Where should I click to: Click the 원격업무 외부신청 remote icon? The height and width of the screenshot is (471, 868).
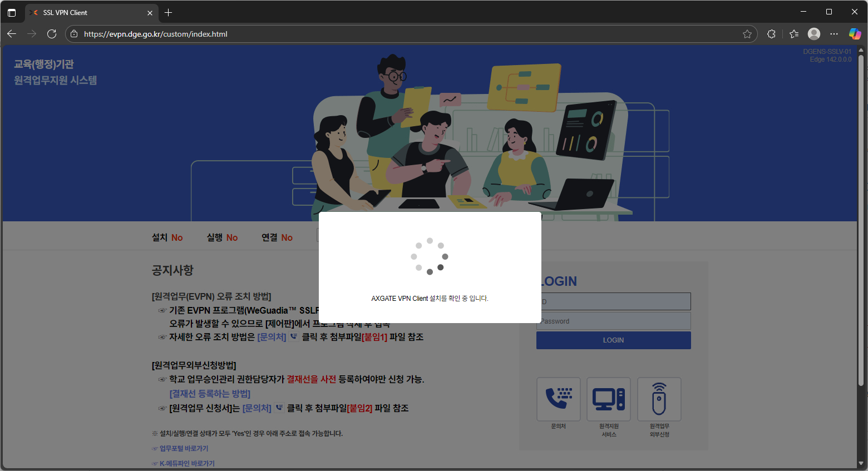[659, 399]
